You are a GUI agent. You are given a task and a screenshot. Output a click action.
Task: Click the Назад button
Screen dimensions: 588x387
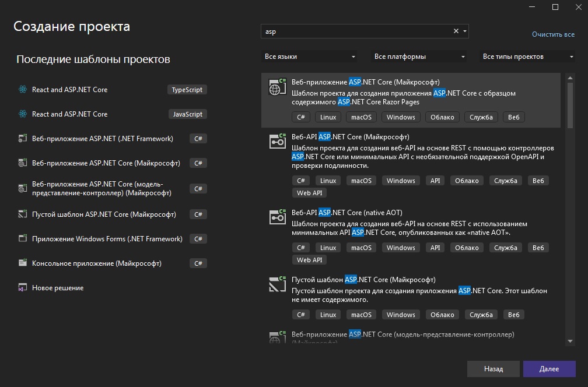pos(493,369)
